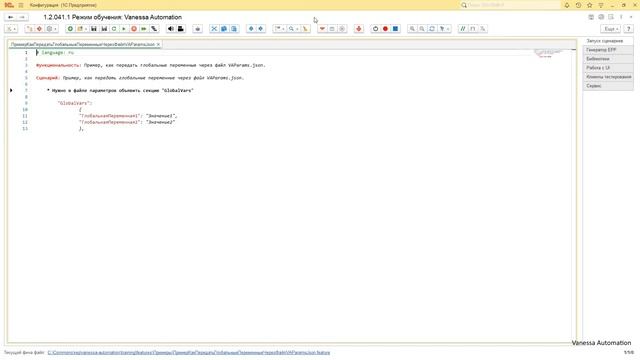This screenshot has width=640, height=360.
Task: Open favorites star icon in title bar
Action: (x=589, y=5)
